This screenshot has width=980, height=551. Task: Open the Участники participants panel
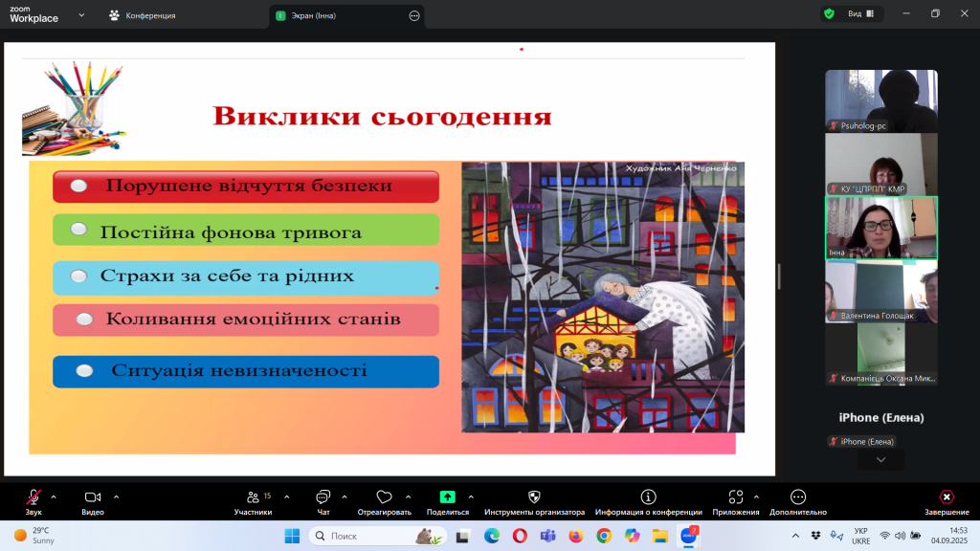point(253,501)
